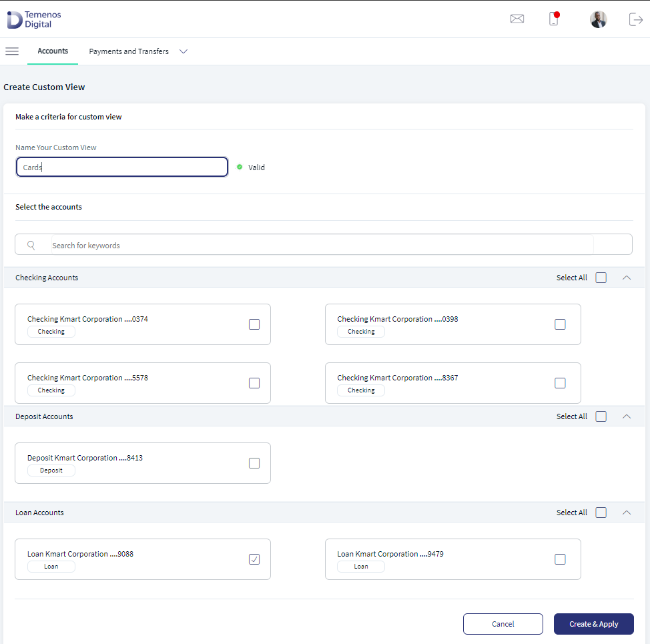650x644 pixels.
Task: Click the custom view name field
Action: tap(122, 167)
